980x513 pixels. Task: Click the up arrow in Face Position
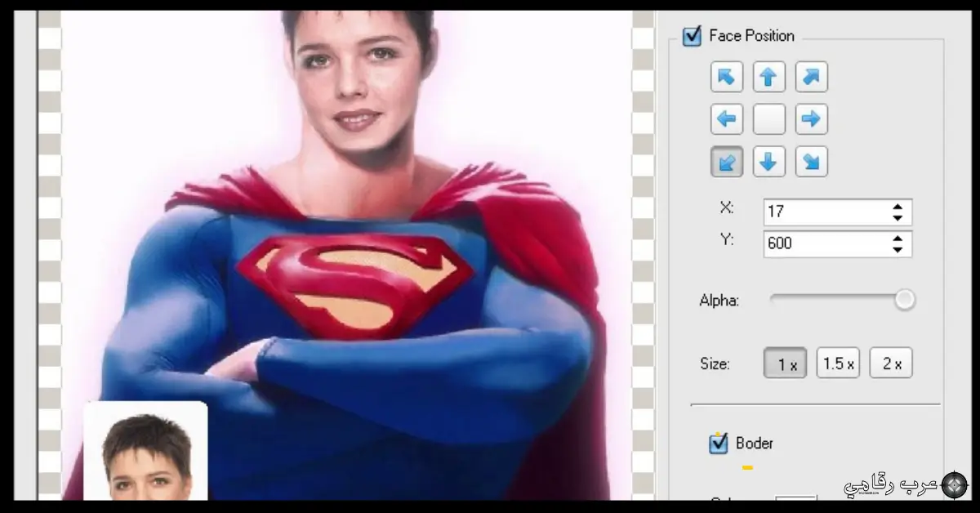coord(768,78)
